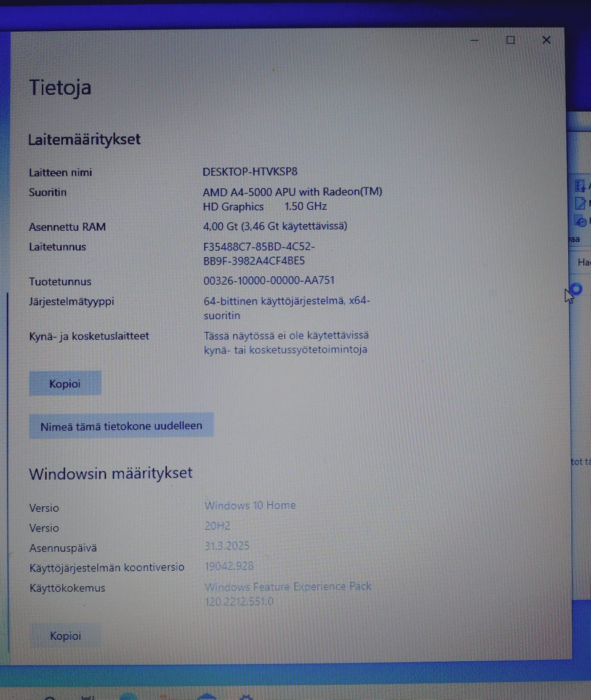Screen dimensions: 591x700
Task: Click the Tuotetunnus label
Action: point(60,282)
